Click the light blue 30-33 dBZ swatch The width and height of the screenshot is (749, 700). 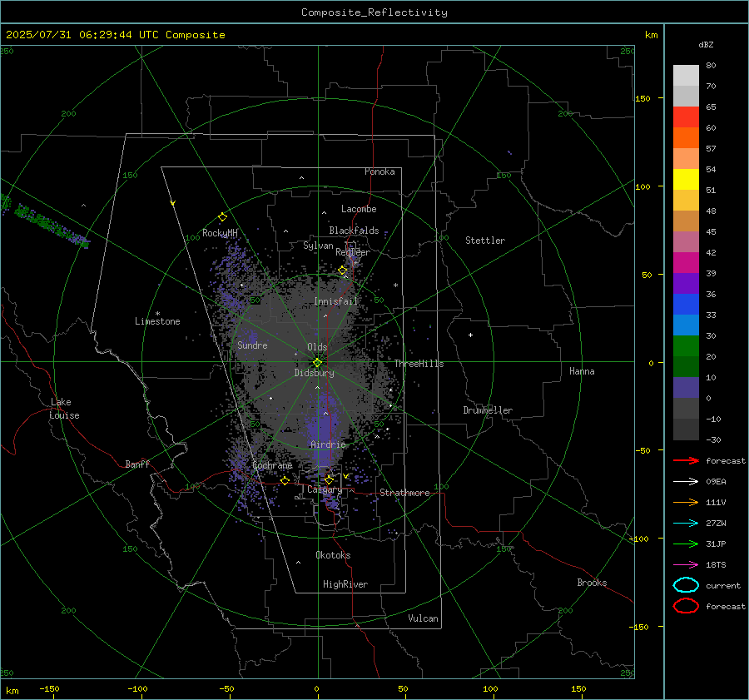point(686,325)
